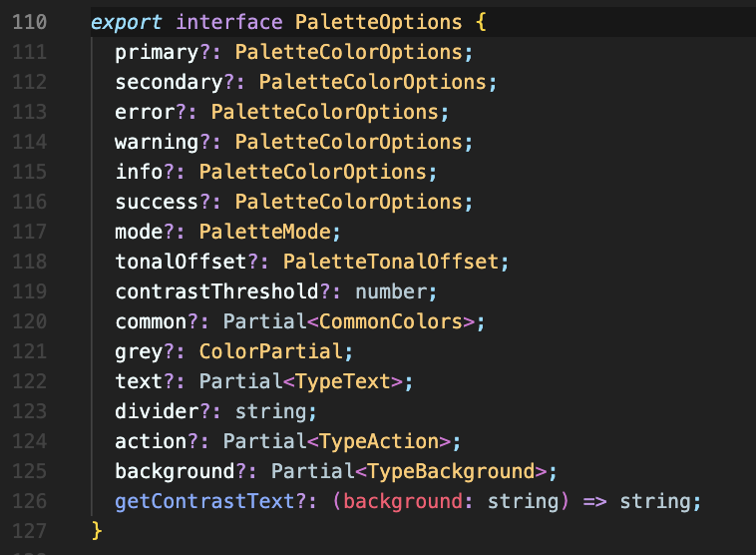This screenshot has width=756, height=555.
Task: Click the divider property name
Action: pyautogui.click(x=157, y=411)
